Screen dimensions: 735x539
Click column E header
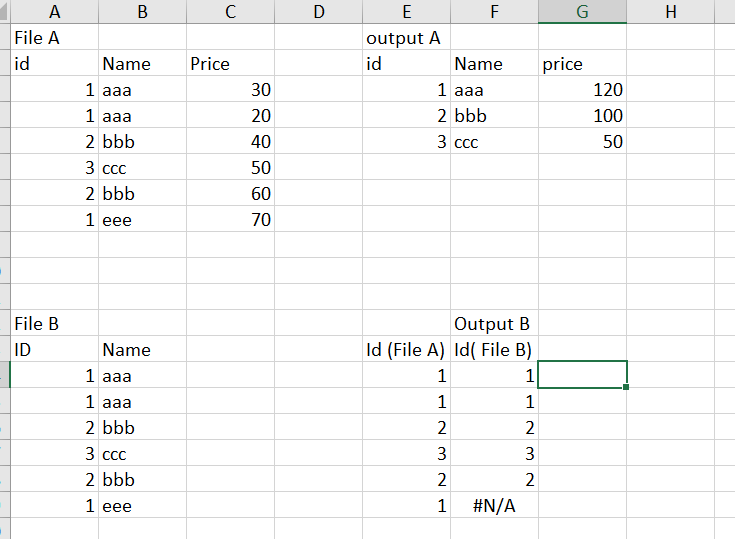pyautogui.click(x=406, y=12)
